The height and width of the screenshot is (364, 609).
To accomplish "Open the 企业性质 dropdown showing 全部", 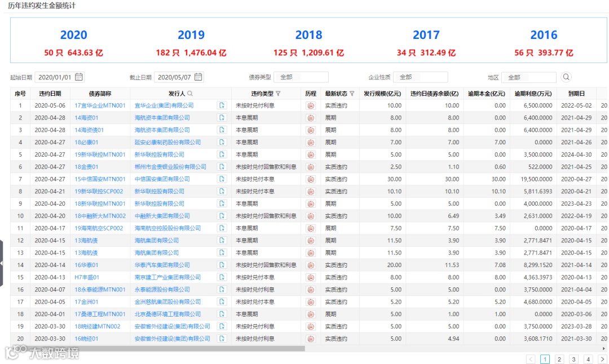I will pyautogui.click(x=421, y=77).
